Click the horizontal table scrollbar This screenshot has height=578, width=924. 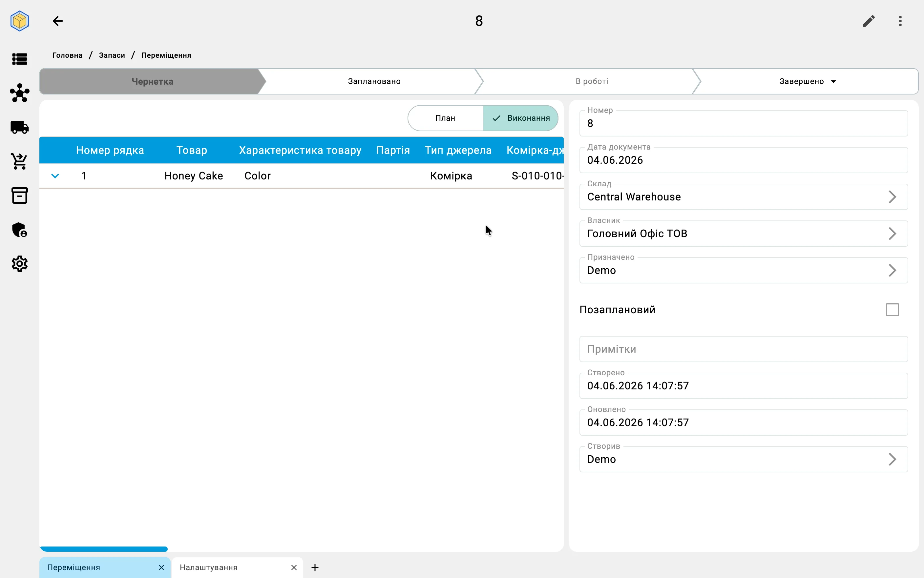tap(104, 549)
